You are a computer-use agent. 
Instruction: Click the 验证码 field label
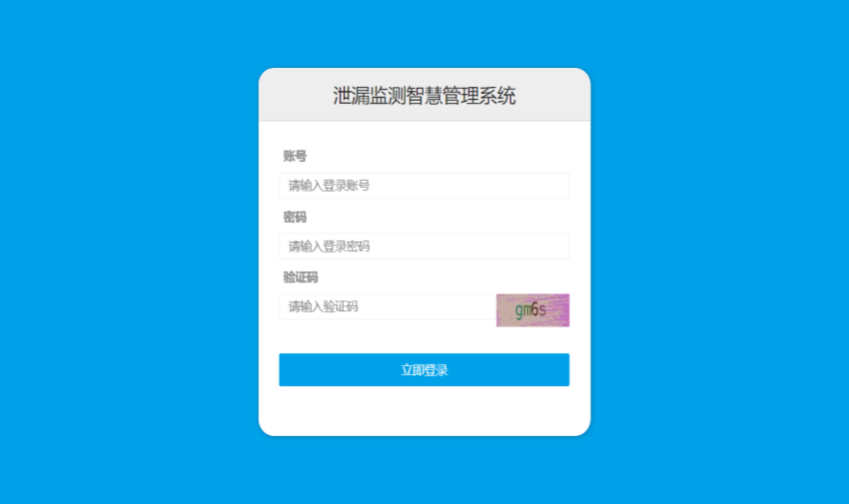[x=301, y=277]
